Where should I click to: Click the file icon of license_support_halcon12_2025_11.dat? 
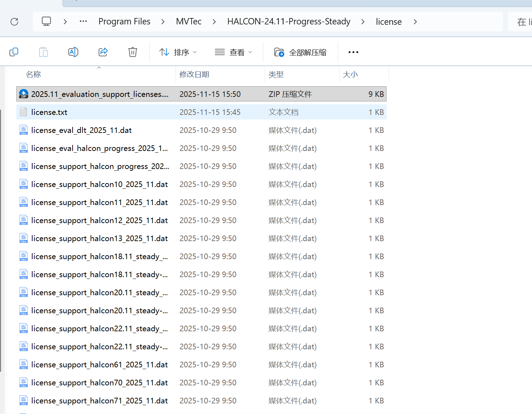[x=24, y=220]
